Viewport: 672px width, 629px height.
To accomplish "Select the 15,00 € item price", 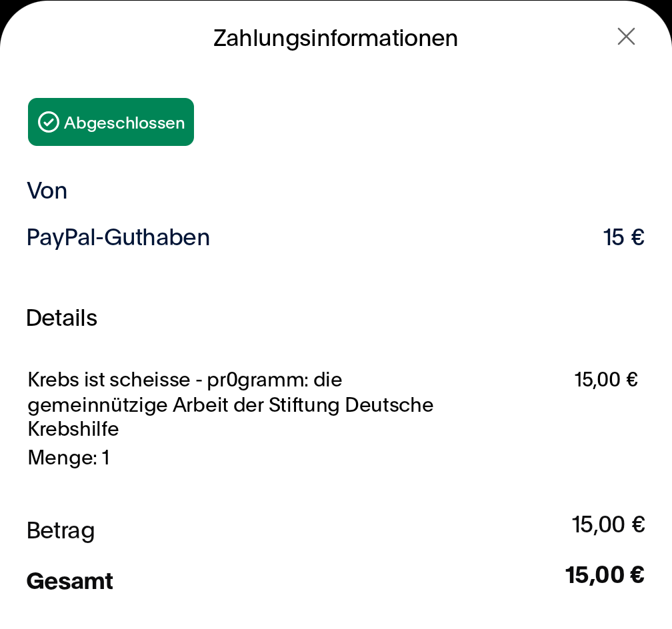I will click(606, 380).
